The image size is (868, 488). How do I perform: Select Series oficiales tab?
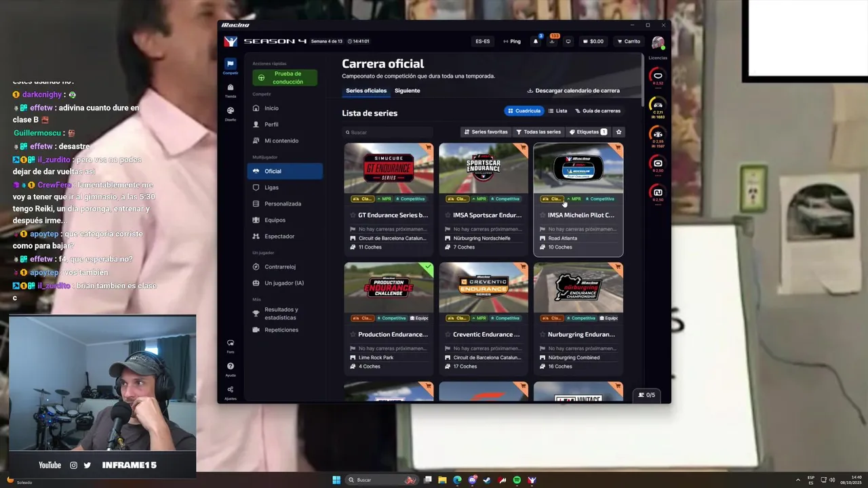(x=366, y=90)
